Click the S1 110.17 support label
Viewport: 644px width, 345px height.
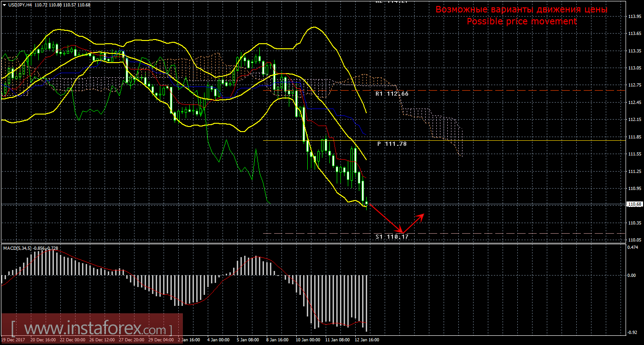[x=392, y=236]
